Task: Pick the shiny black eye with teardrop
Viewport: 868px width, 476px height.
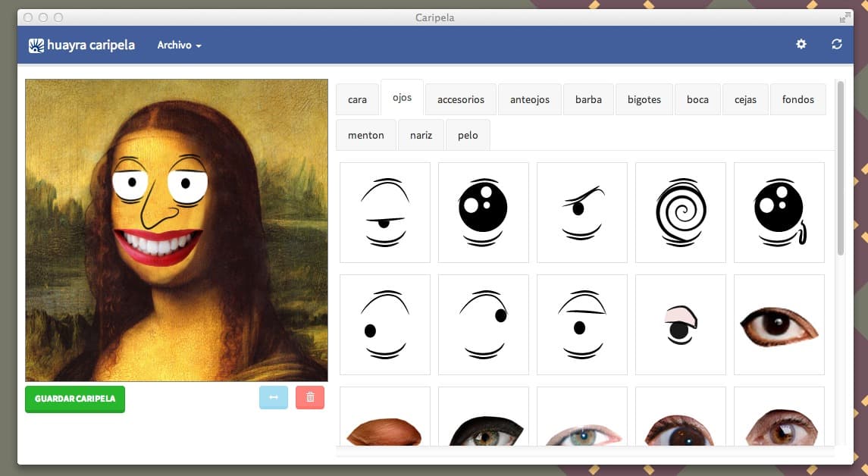Action: (x=779, y=212)
